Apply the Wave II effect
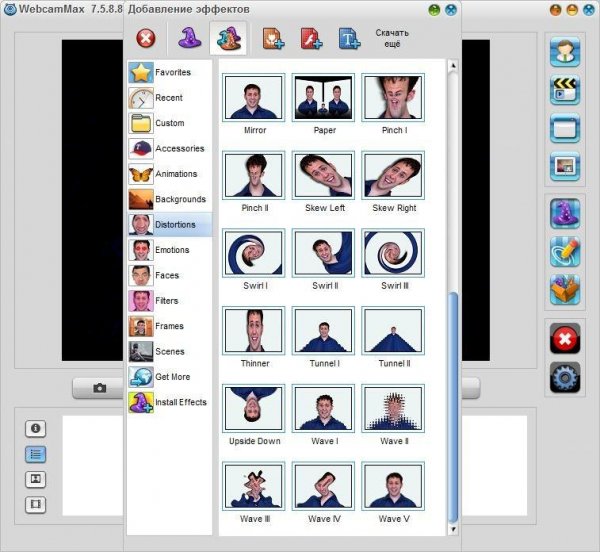 [x=393, y=409]
